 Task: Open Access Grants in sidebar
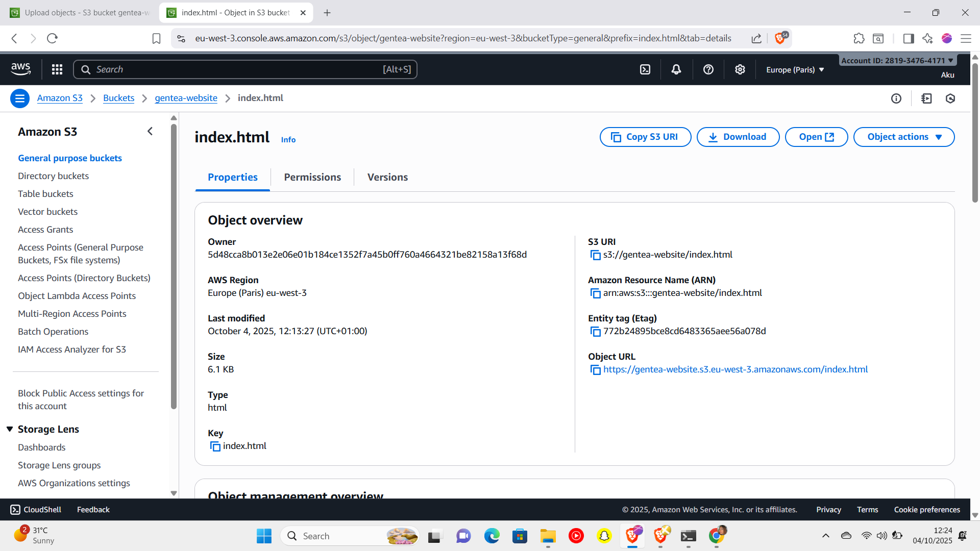(x=45, y=230)
